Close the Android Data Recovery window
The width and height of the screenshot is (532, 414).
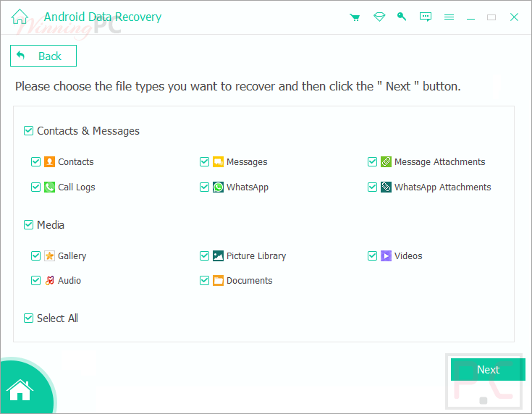pyautogui.click(x=514, y=17)
